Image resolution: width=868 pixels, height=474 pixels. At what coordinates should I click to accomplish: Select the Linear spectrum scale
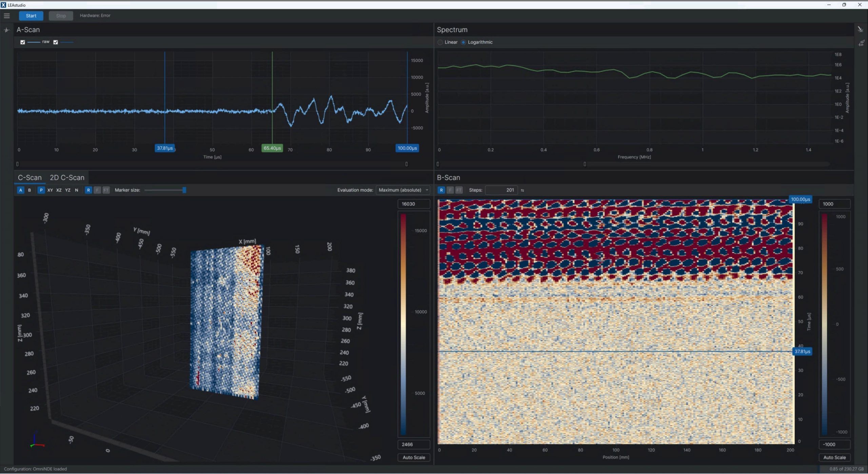440,42
